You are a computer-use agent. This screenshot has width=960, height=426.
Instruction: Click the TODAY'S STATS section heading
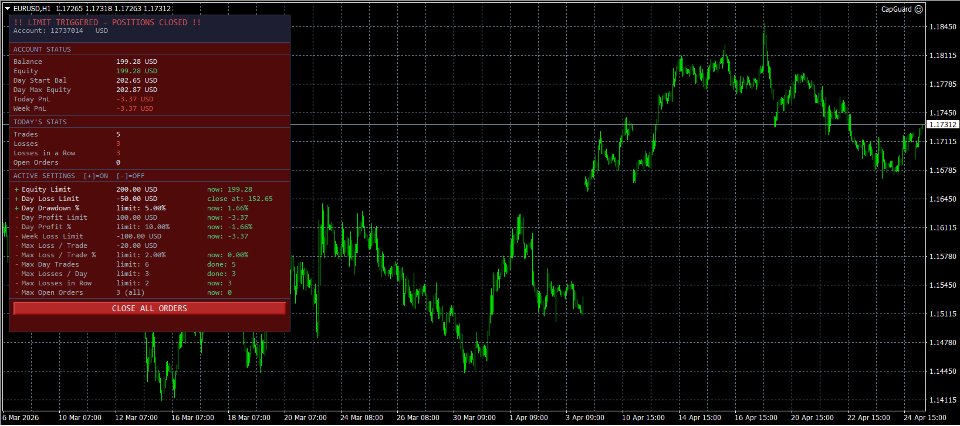(40, 122)
